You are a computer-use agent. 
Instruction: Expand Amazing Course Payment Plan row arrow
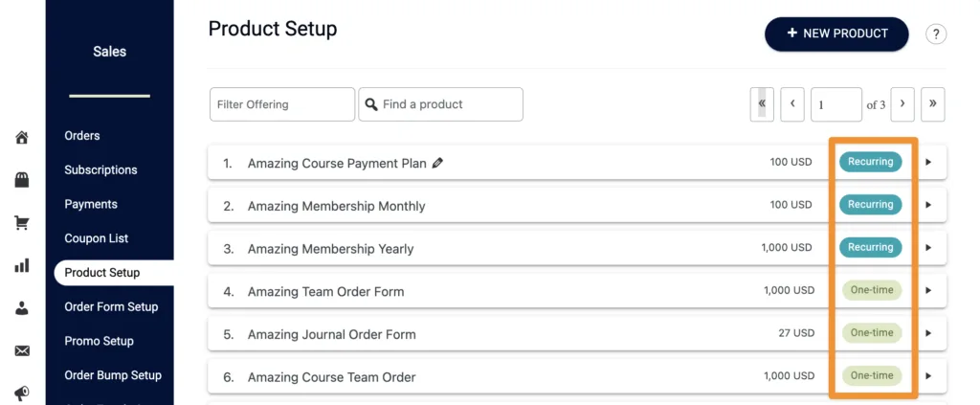tap(928, 162)
